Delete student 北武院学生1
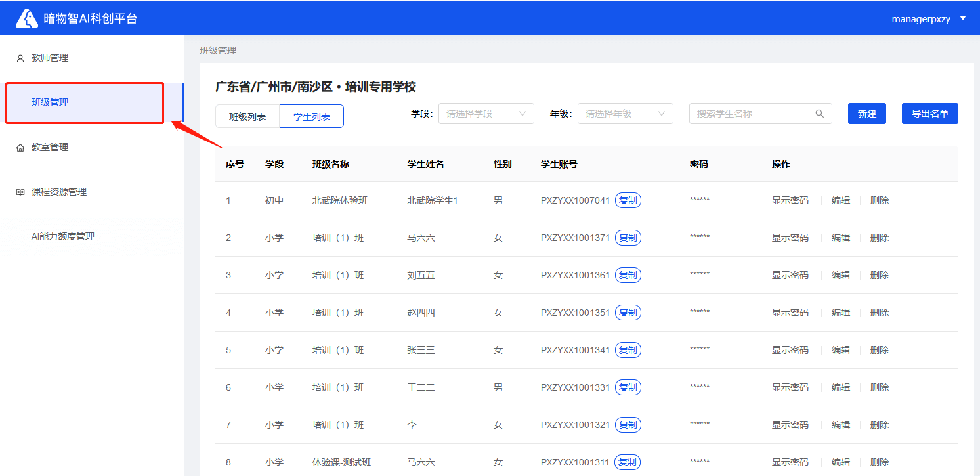The height and width of the screenshot is (476, 980). [880, 200]
